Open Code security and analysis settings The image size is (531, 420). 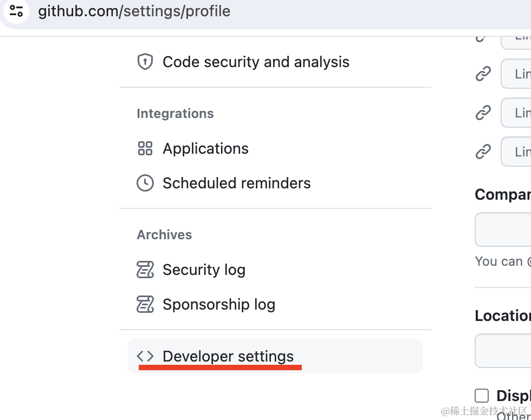(256, 62)
